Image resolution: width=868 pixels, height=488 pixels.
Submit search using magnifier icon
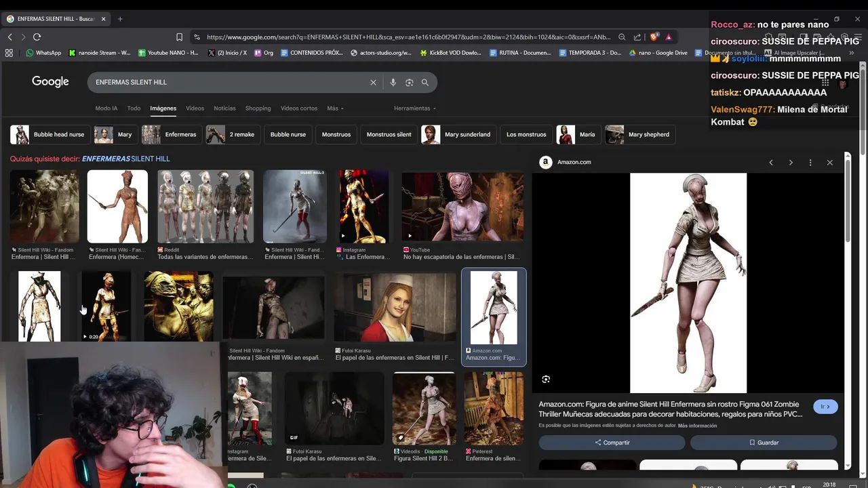(x=425, y=83)
